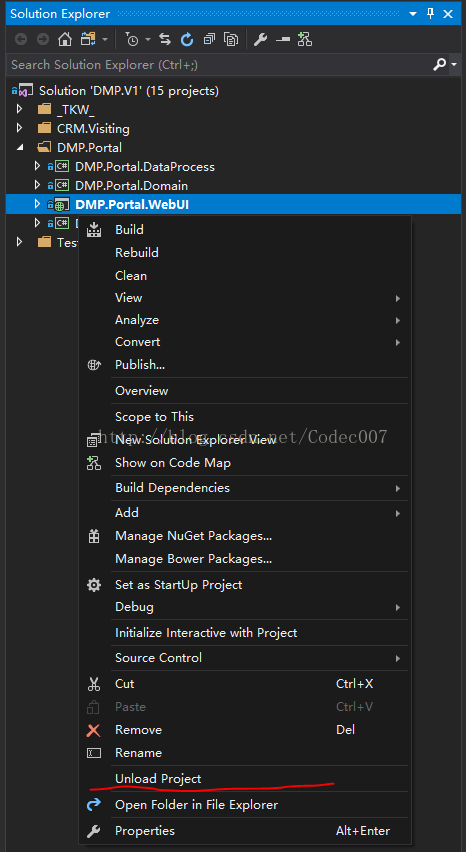This screenshot has width=466, height=852.
Task: Collapse the DMP.Portal folder arrow
Action: [x=20, y=147]
